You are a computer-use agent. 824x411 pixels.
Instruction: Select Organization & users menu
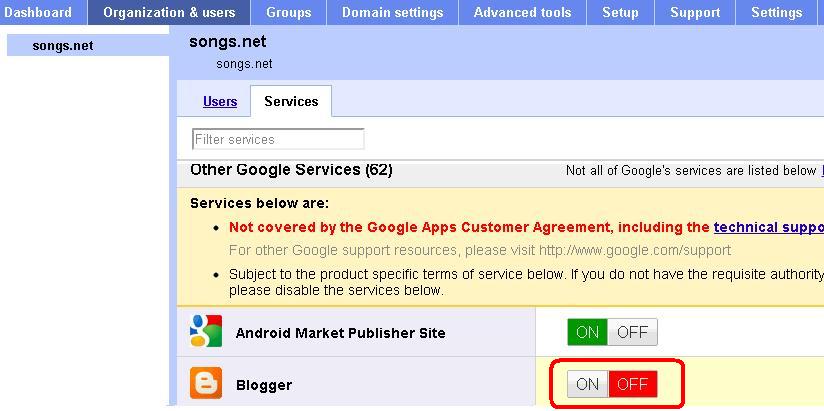point(169,13)
